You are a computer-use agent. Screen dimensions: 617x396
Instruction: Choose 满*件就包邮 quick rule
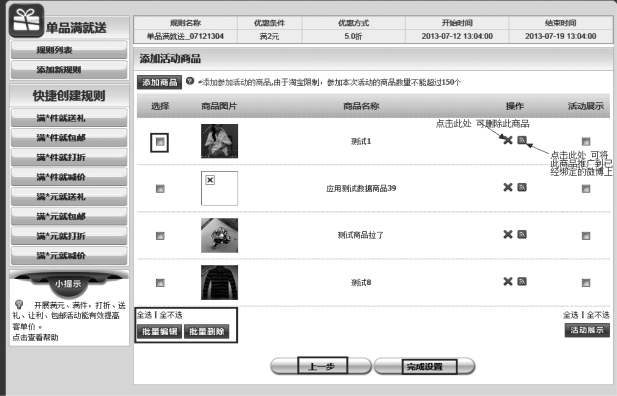(x=69, y=137)
